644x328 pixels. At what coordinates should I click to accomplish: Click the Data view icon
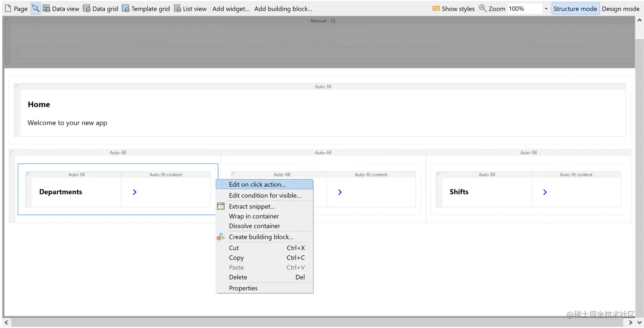click(46, 9)
